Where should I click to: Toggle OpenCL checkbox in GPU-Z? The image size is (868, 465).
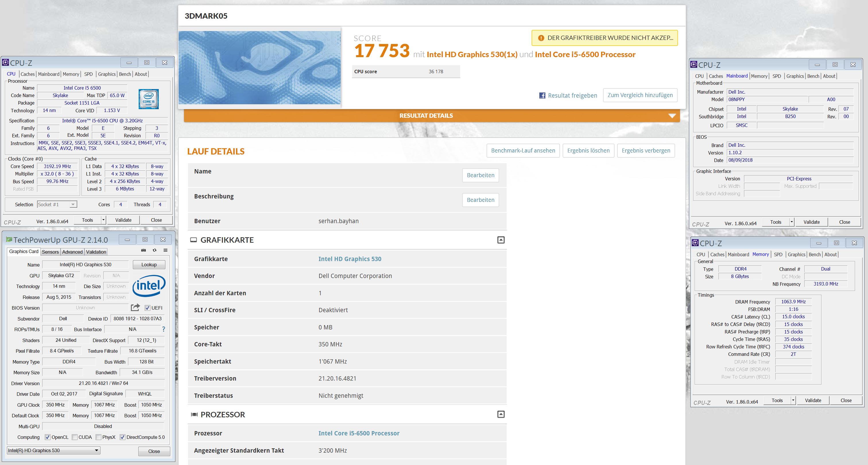click(x=48, y=437)
